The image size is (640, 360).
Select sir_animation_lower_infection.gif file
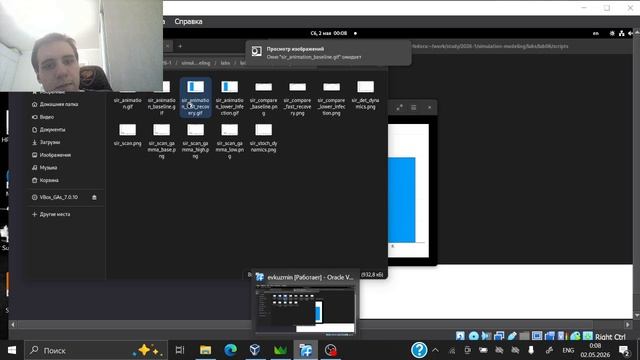[229, 97]
